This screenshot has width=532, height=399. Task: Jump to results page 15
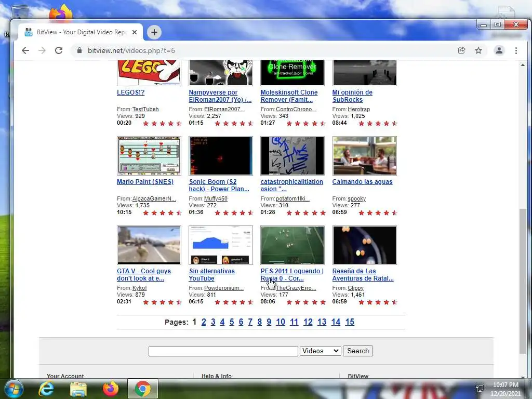[350, 322]
